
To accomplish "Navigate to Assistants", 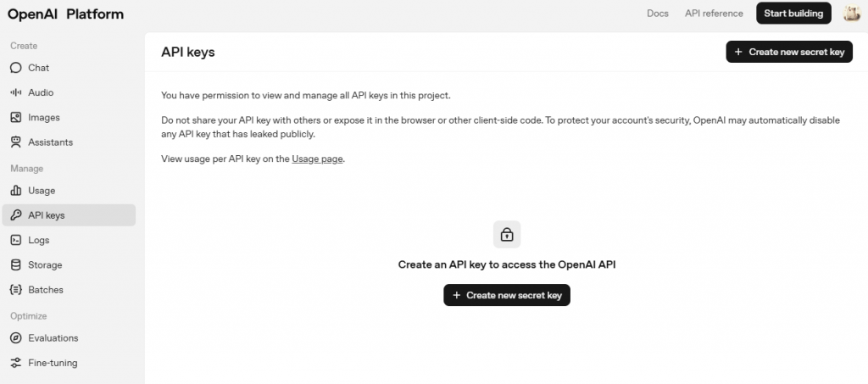I will 69,142.
